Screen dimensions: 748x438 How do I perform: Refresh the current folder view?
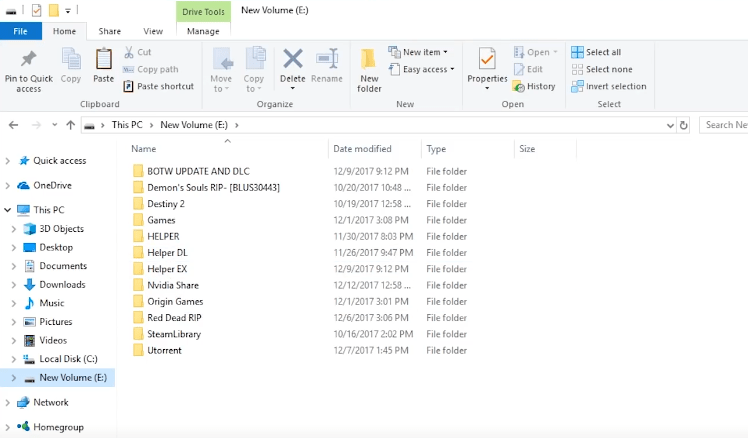click(683, 125)
